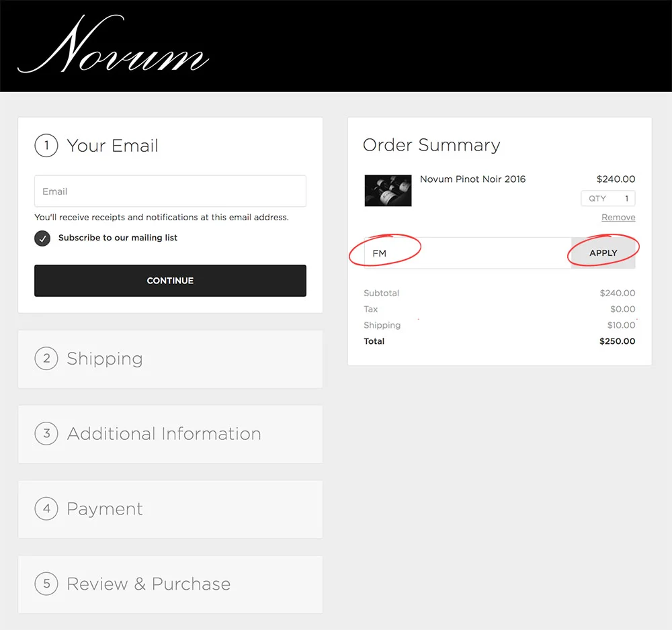Screen dimensions: 672x630
Task: Click the step 2 Shipping circle icon
Action: [x=46, y=359]
